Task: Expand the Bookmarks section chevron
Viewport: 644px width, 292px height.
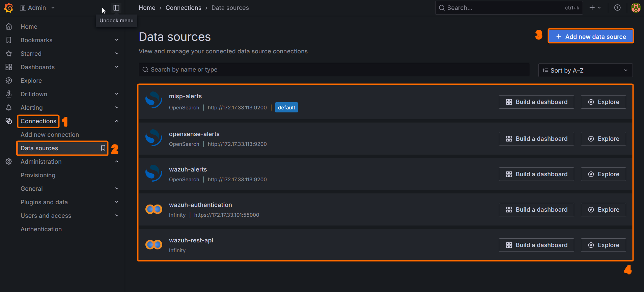Action: pyautogui.click(x=117, y=40)
